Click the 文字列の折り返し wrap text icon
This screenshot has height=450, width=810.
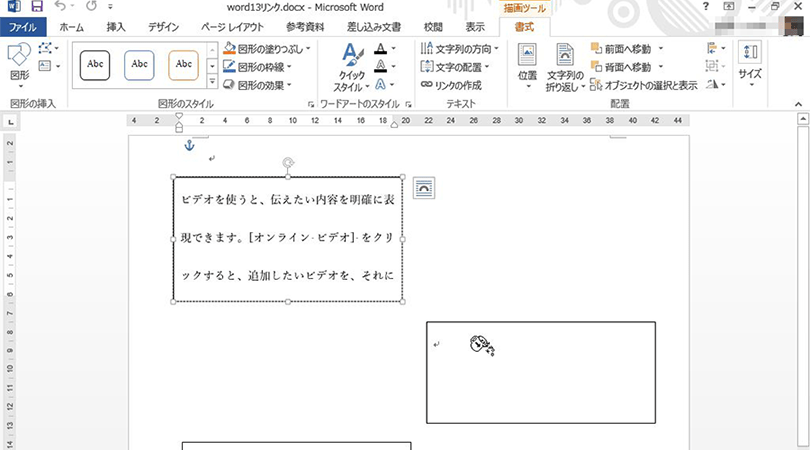(x=565, y=65)
